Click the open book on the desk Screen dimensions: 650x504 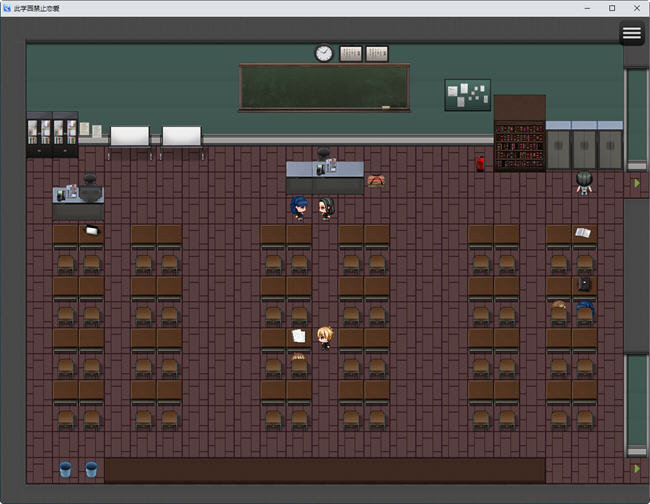pos(583,233)
